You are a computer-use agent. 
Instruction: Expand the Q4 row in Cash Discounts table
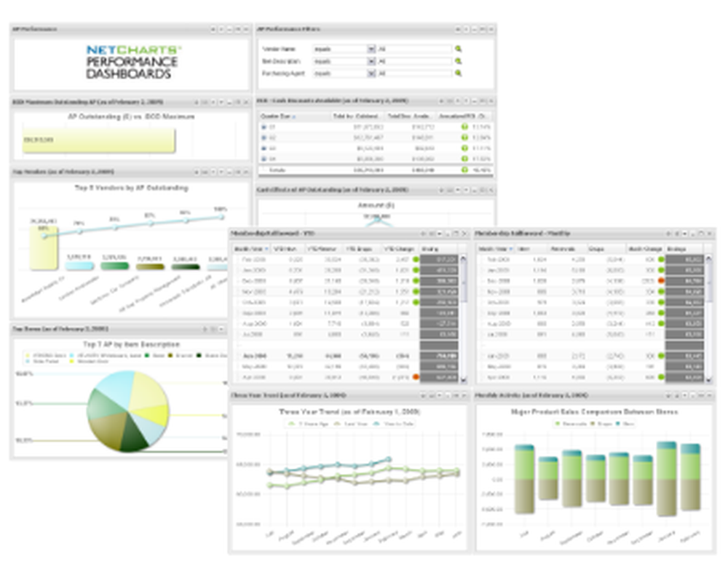coord(264,159)
